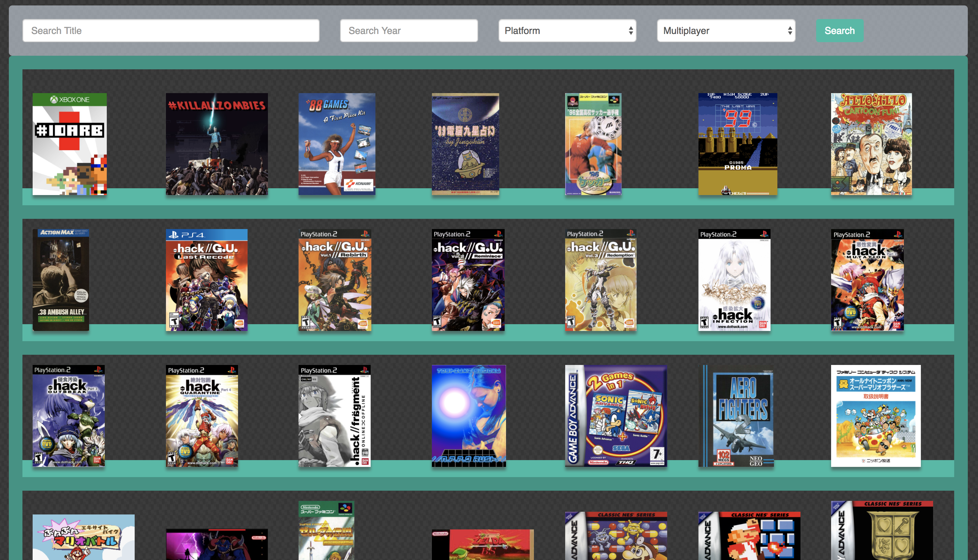Open the '88 Games Konami cover
978x560 pixels.
[x=337, y=144]
